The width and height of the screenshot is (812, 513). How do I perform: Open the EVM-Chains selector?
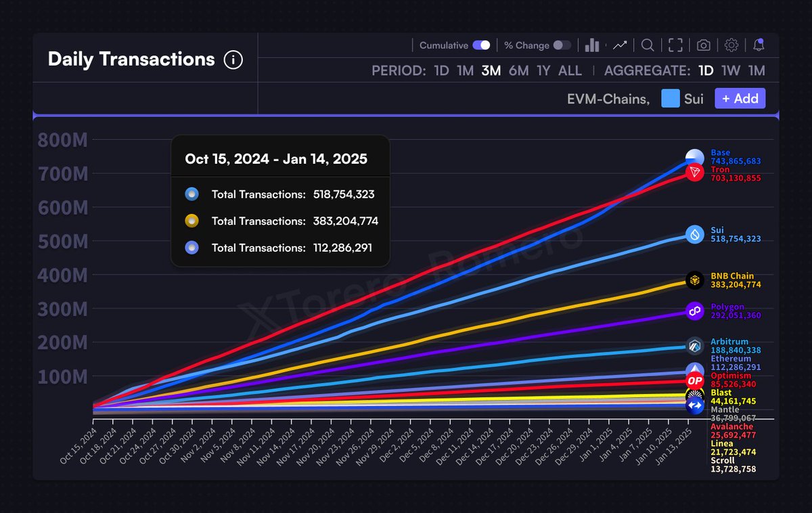[607, 98]
